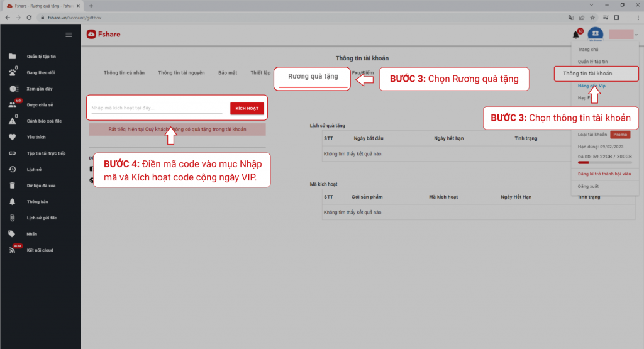Click Ngày bắt đầu column header

369,138
